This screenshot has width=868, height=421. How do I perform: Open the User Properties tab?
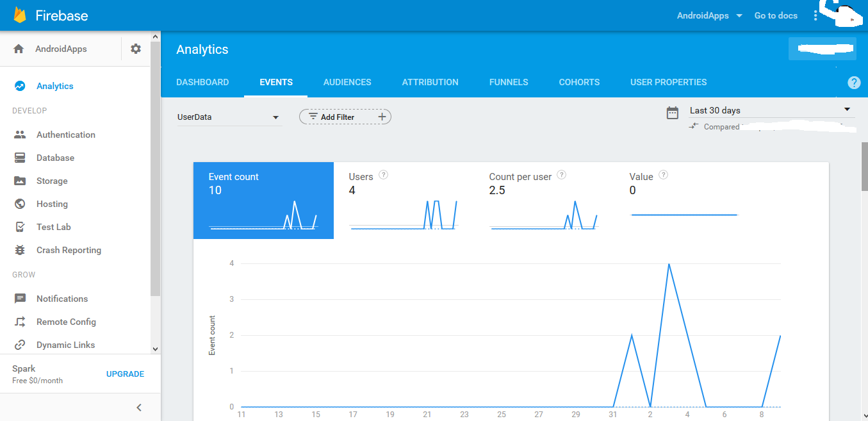(x=669, y=82)
